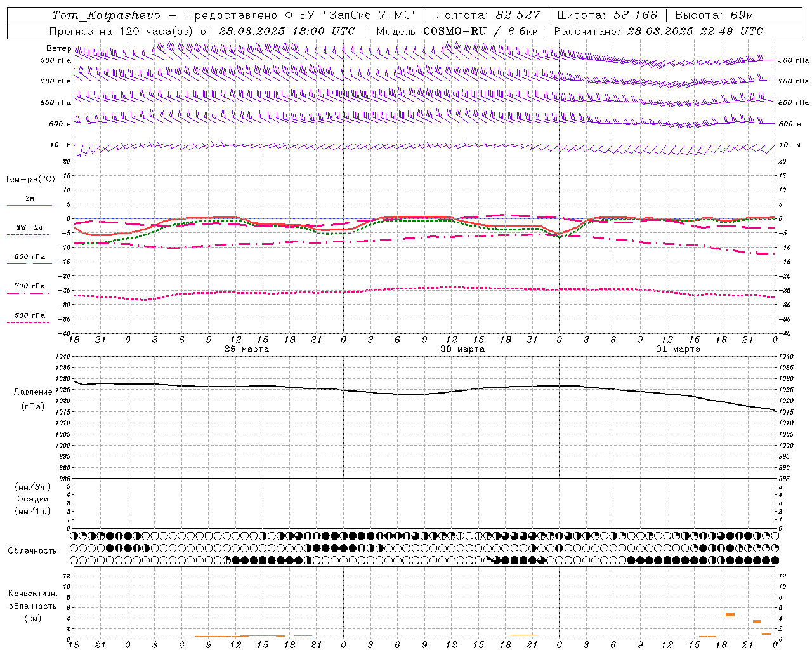812x650 pixels.
Task: Click the 'Конвективн.' panel label
Action: click(x=32, y=594)
